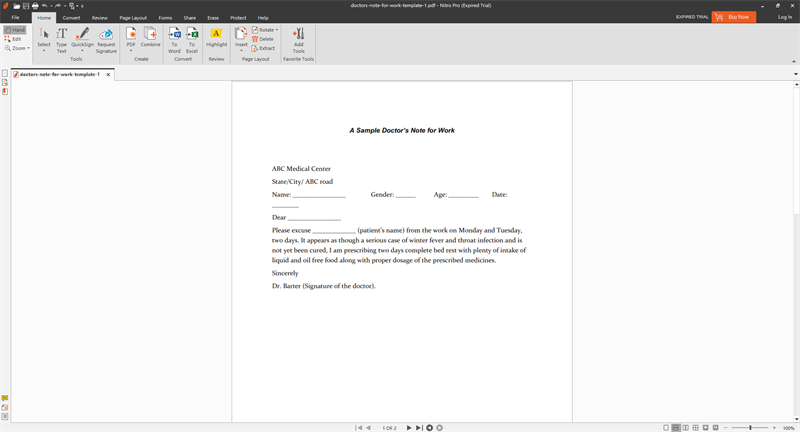Click the Open folder icon in quick access toolbar
Viewport: 800px width, 432px height.
coord(17,6)
